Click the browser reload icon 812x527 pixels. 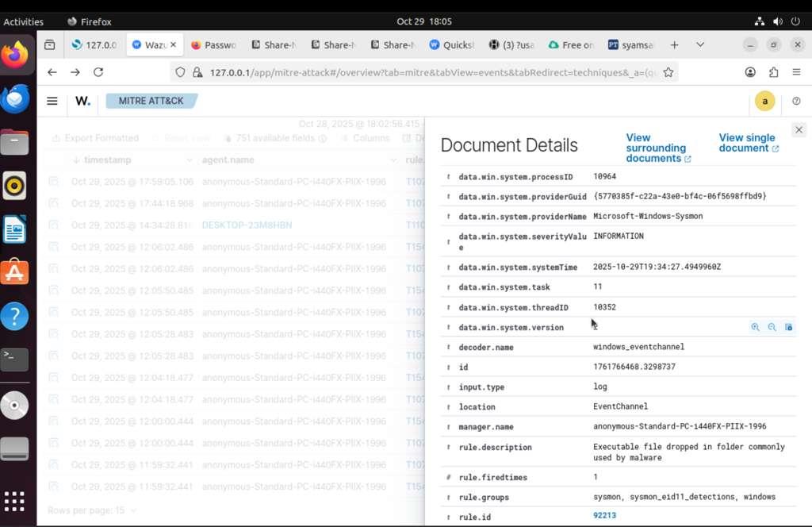(98, 71)
